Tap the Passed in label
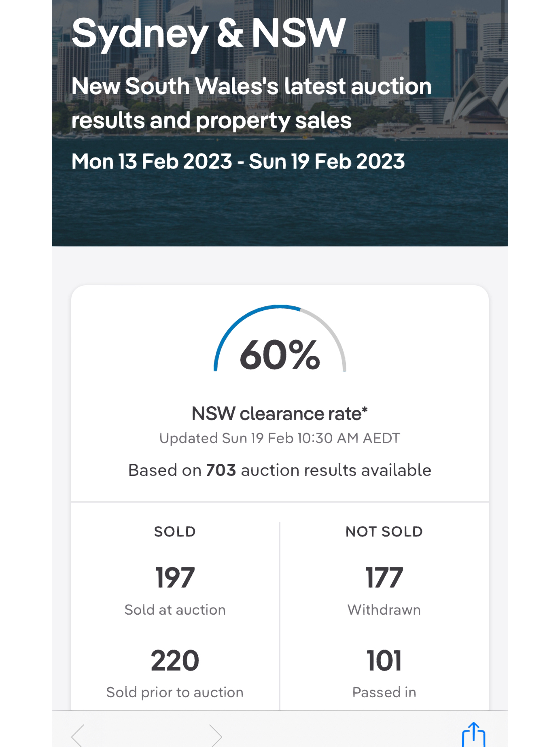Image resolution: width=560 pixels, height=747 pixels. (x=384, y=692)
